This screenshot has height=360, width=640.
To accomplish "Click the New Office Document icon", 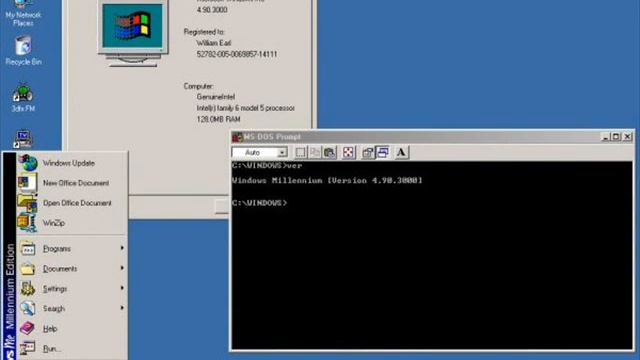I will click(28, 182).
